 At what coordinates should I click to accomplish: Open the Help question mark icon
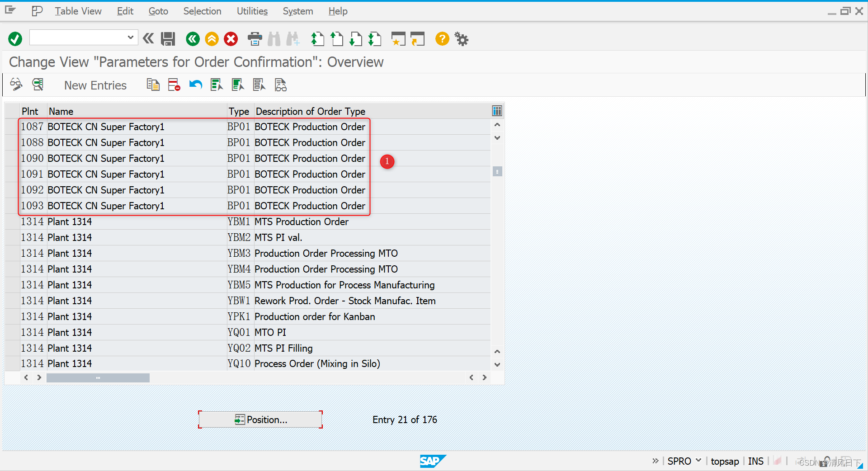(442, 39)
